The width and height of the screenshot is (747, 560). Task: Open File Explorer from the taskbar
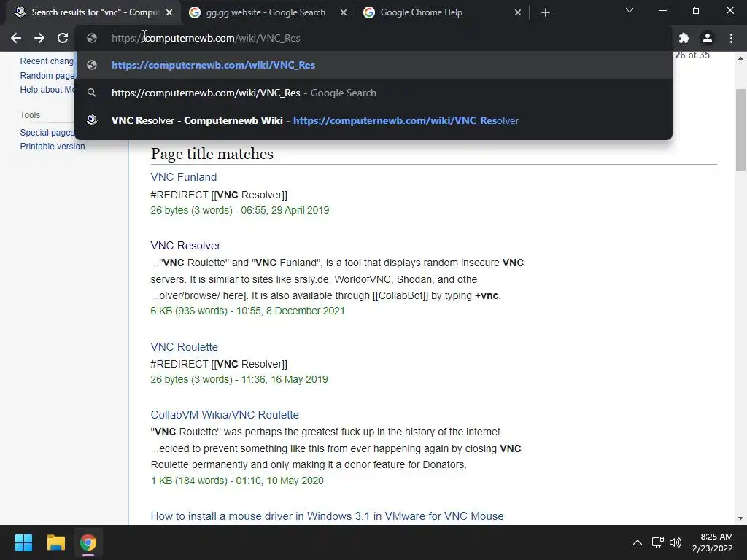tap(55, 542)
